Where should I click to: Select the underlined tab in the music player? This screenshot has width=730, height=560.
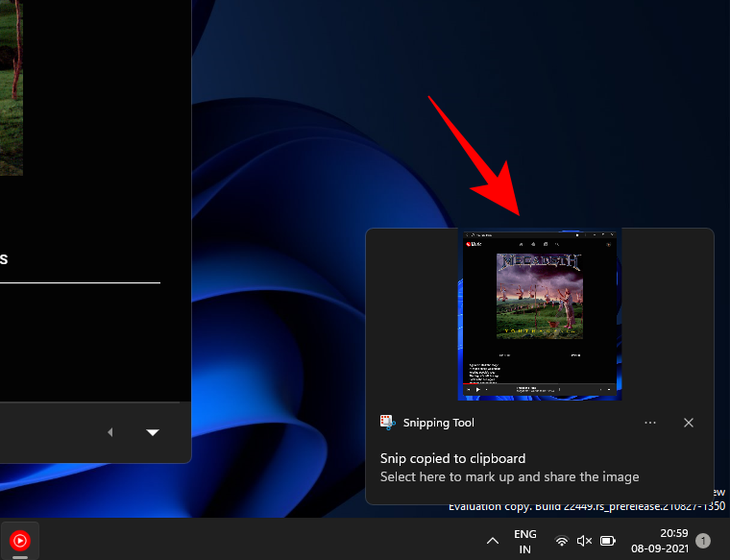(5, 260)
